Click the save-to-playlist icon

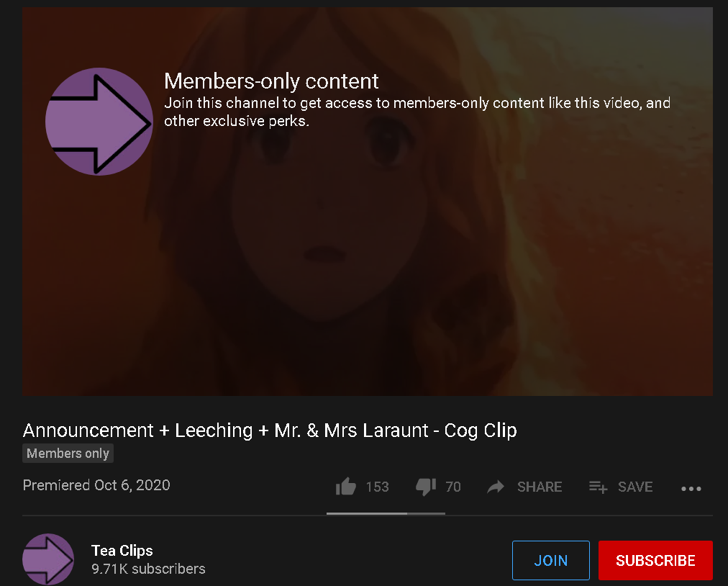tap(598, 487)
